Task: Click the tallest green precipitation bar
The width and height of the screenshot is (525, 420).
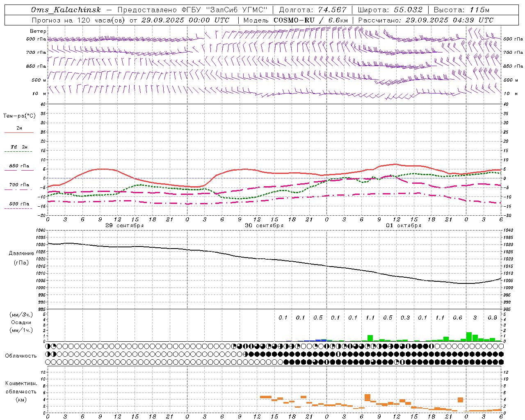Action: coord(469,337)
